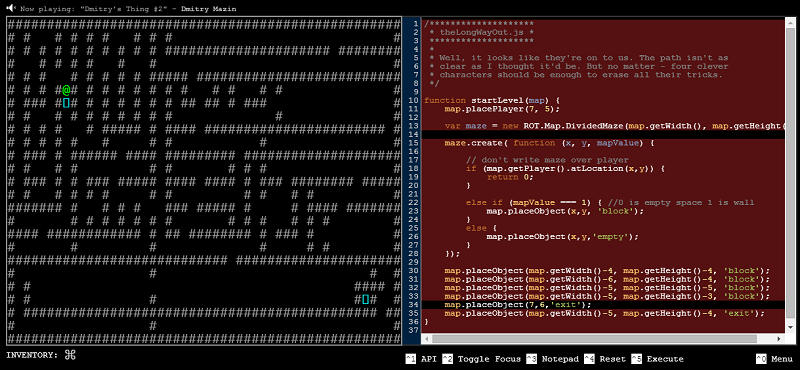Open the Menu

pos(774,359)
